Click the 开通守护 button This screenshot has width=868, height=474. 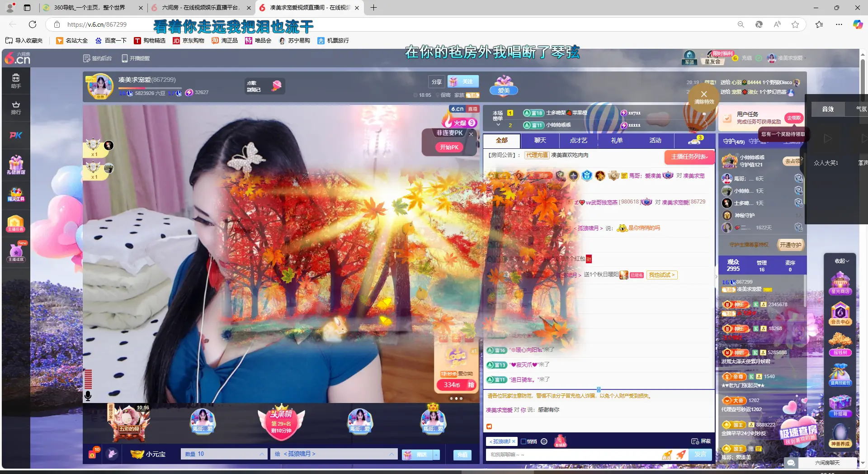point(790,245)
